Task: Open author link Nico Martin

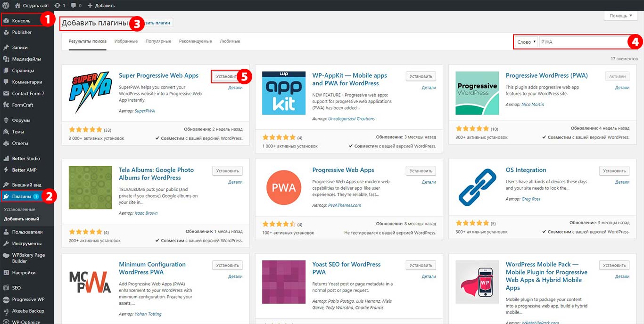Action: [533, 105]
